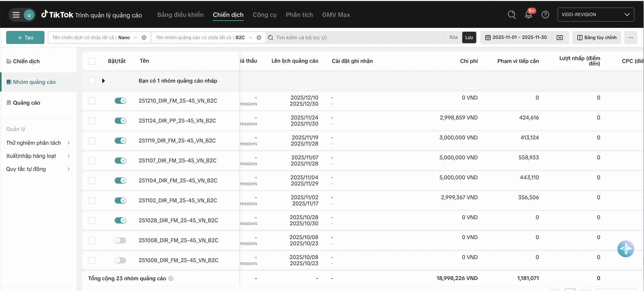Image resolution: width=644 pixels, height=291 pixels.
Task: Open the hamburger menu icon
Action: (x=16, y=15)
